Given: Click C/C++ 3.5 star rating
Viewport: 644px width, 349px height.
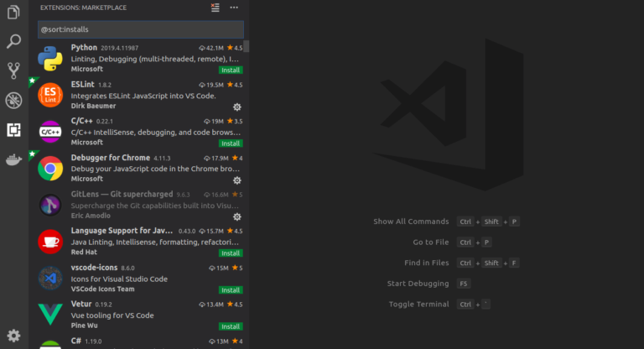Looking at the screenshot, I should 235,122.
